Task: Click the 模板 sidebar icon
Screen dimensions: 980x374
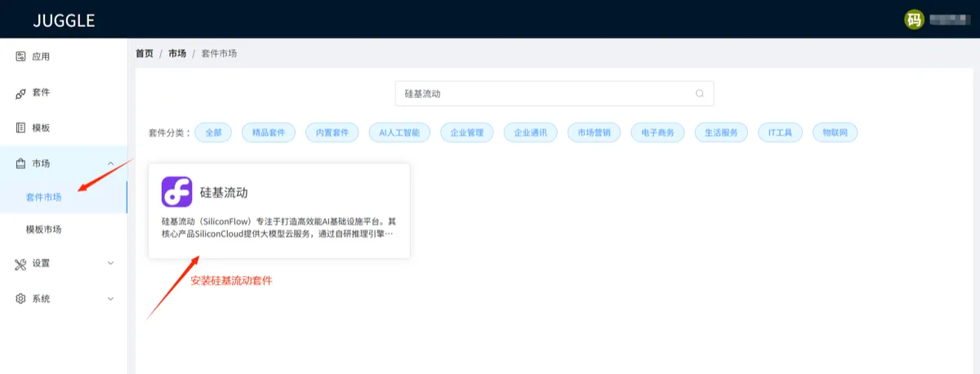Action: [x=21, y=128]
